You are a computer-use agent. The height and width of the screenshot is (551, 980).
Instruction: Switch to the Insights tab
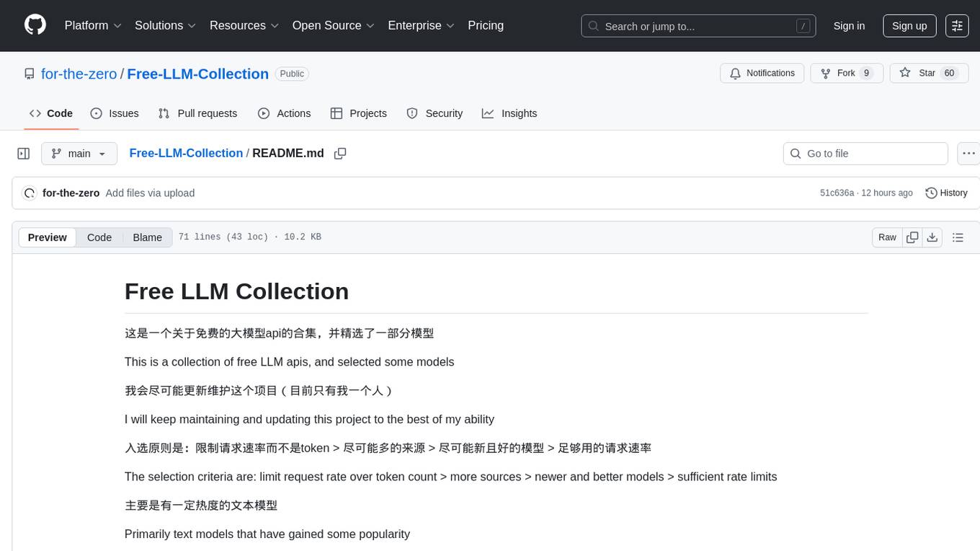coord(509,113)
